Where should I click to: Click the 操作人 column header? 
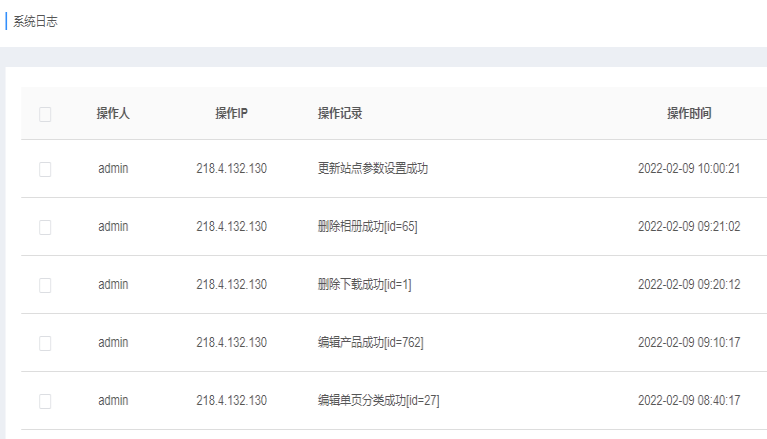(113, 114)
